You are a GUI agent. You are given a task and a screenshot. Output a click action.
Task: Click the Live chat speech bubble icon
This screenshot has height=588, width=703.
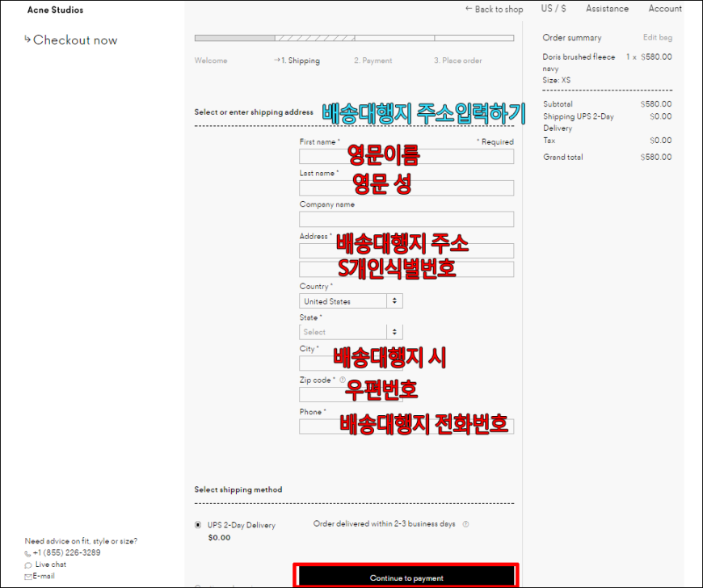[28, 565]
